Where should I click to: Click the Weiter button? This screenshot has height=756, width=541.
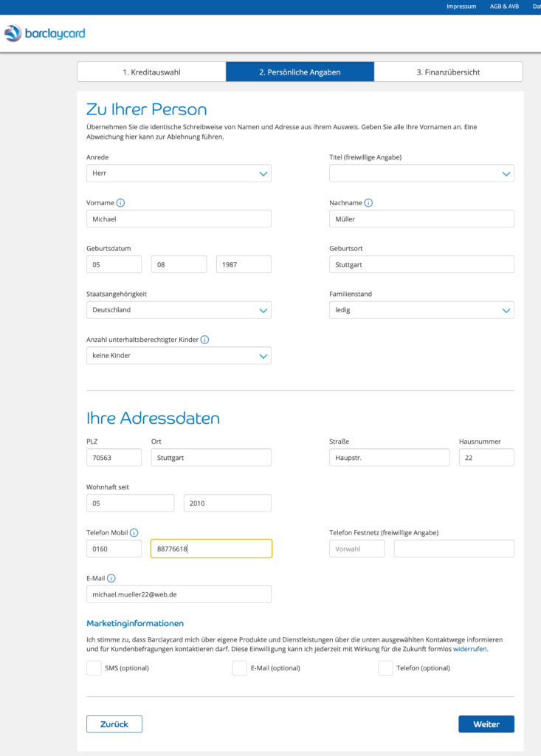click(x=486, y=724)
